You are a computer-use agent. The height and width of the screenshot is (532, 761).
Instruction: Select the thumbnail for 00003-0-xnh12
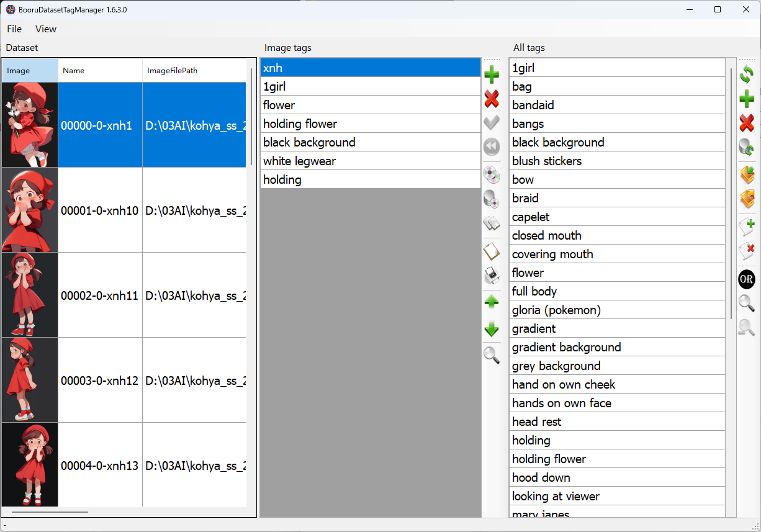pos(30,380)
